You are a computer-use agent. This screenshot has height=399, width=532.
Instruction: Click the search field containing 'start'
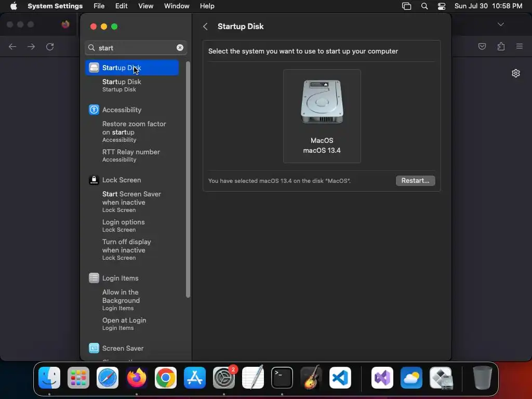(x=136, y=48)
